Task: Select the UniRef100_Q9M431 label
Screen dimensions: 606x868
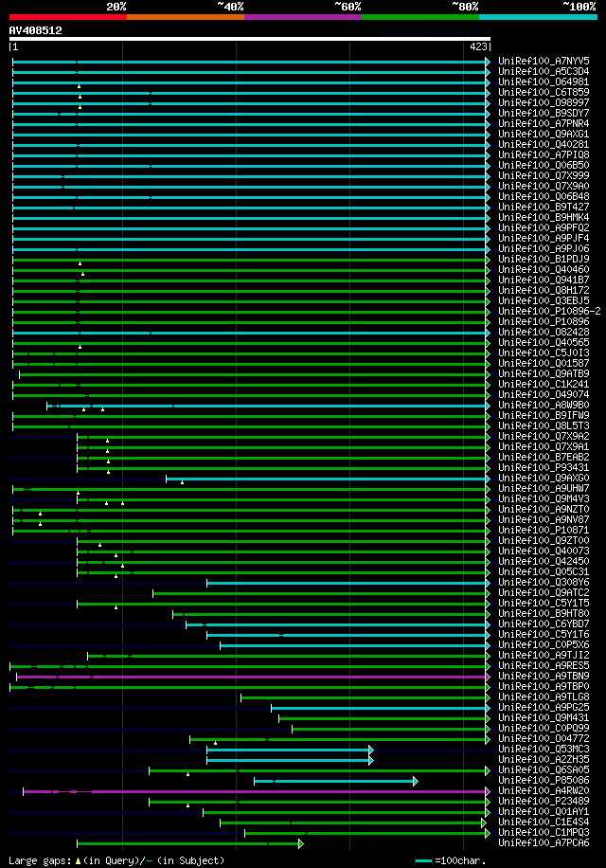Action: point(544,718)
